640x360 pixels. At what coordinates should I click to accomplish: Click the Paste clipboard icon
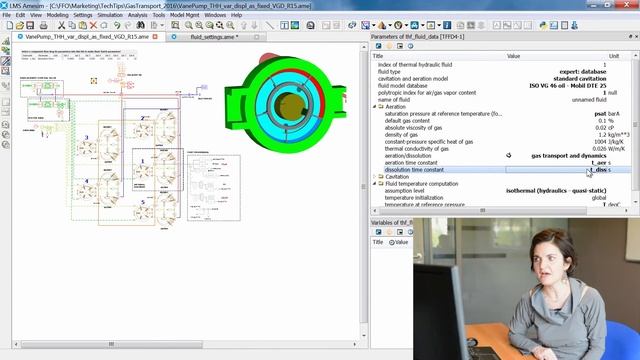point(82,25)
